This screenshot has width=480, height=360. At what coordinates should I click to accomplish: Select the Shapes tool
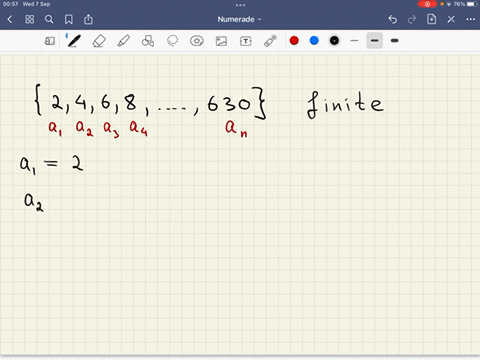[148, 41]
